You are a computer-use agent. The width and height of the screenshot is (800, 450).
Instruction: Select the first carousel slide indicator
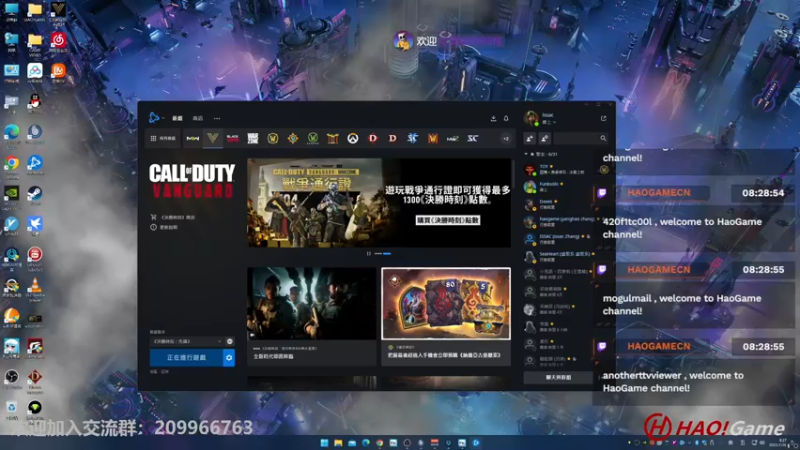point(378,254)
